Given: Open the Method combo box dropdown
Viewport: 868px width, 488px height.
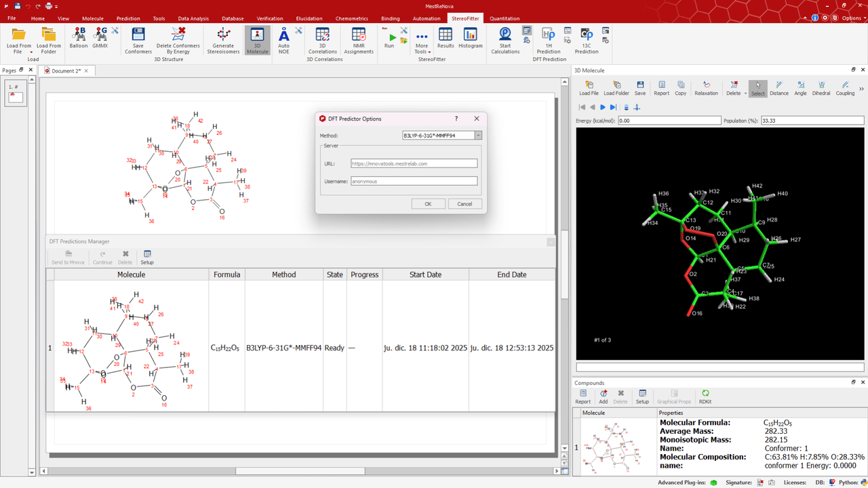Looking at the screenshot, I should click(478, 136).
